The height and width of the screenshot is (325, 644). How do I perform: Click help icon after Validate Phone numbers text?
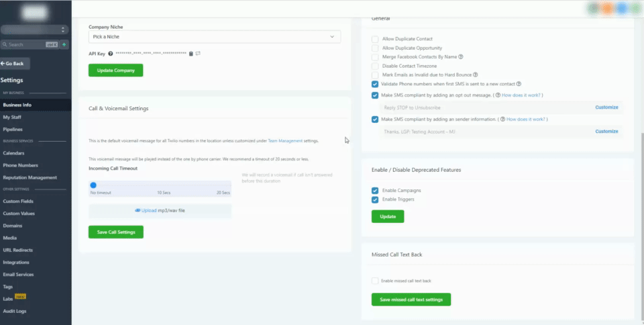tap(519, 84)
